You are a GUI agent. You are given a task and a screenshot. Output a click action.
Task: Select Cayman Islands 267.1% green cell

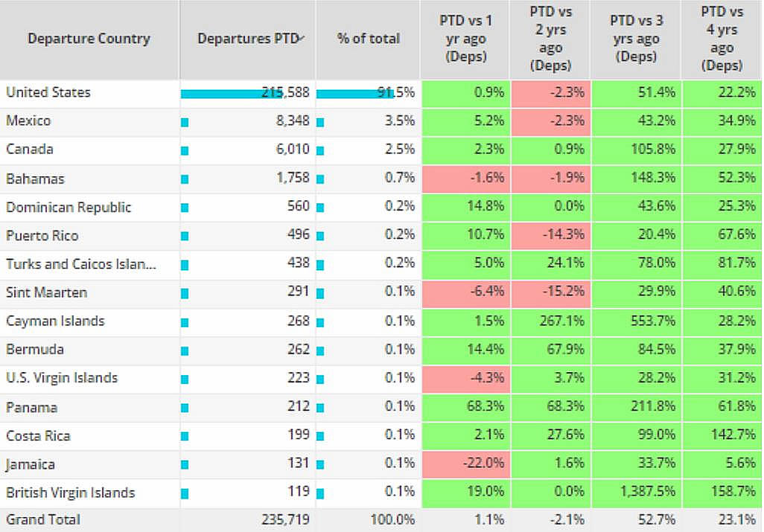[550, 321]
